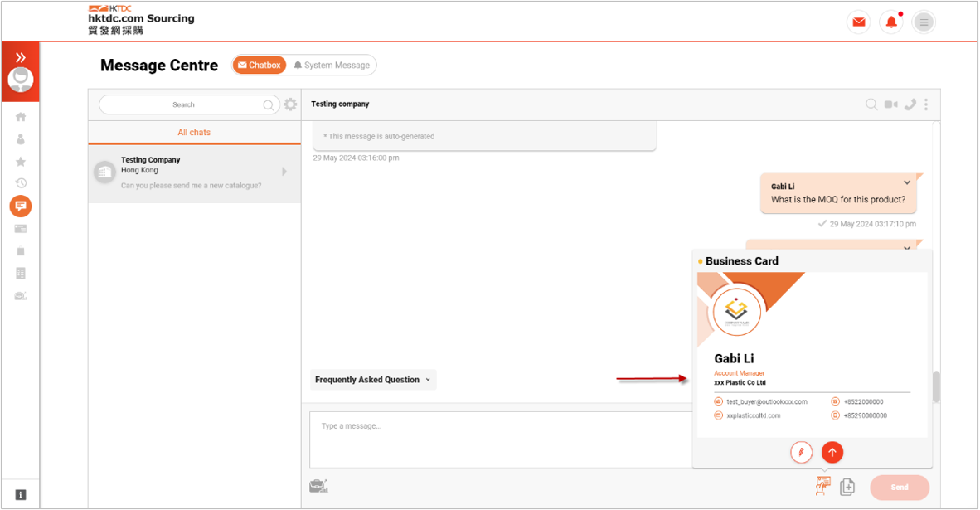Switch to the System Message tab
Viewport: 980px width, 510px height.
(332, 65)
